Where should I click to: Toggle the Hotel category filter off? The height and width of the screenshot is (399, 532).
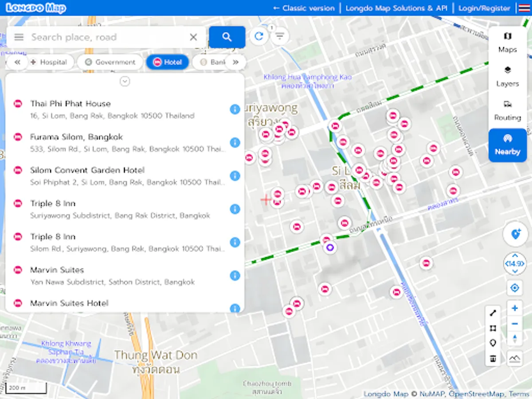coord(167,62)
